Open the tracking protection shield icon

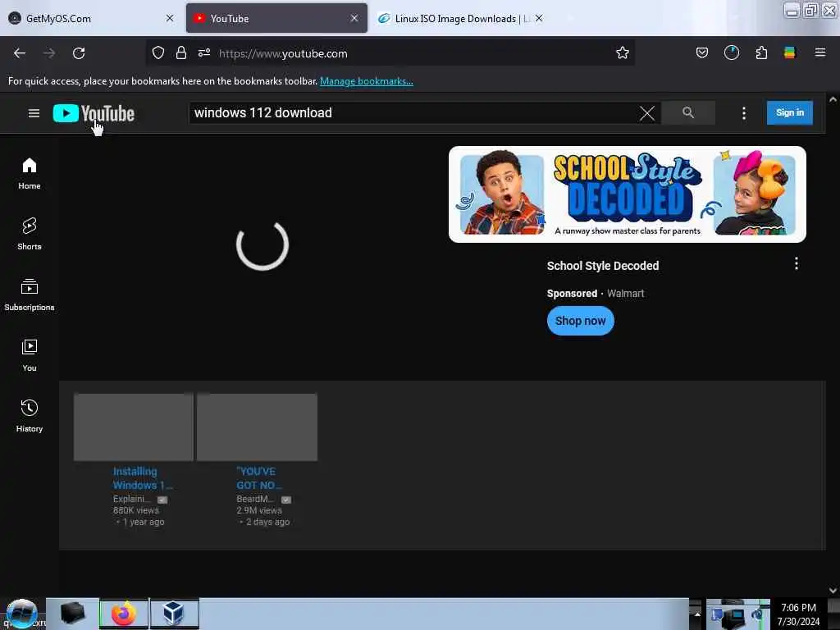coord(158,53)
